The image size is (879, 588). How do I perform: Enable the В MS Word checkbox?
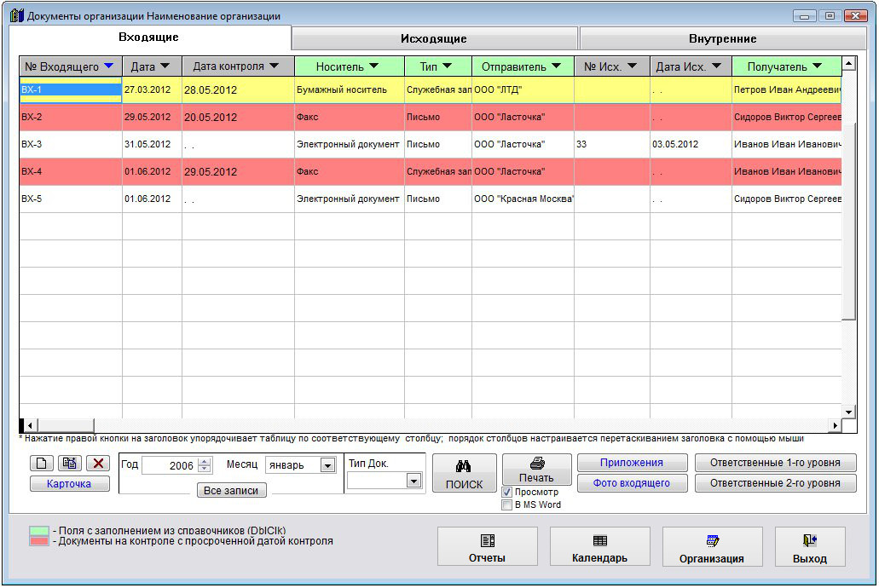coord(507,504)
